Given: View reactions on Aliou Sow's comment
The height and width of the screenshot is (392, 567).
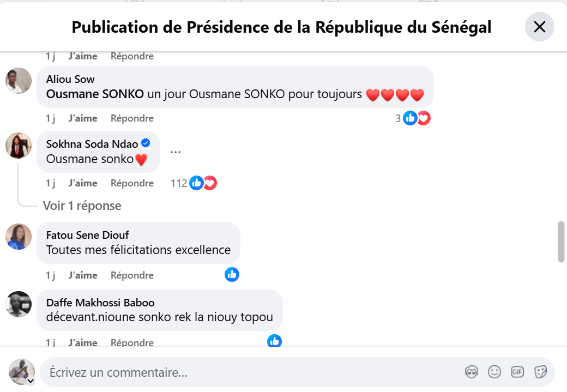Looking at the screenshot, I should tap(417, 118).
